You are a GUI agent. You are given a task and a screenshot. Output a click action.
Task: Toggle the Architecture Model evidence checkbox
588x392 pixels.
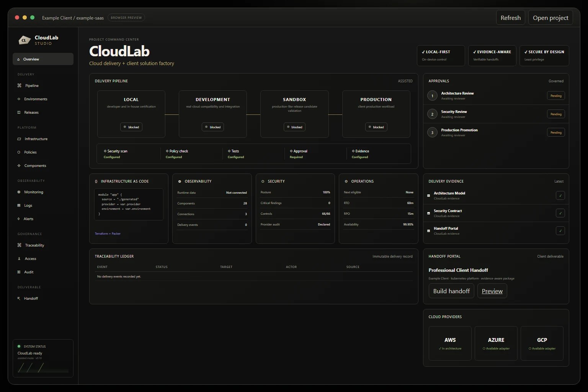click(x=560, y=195)
